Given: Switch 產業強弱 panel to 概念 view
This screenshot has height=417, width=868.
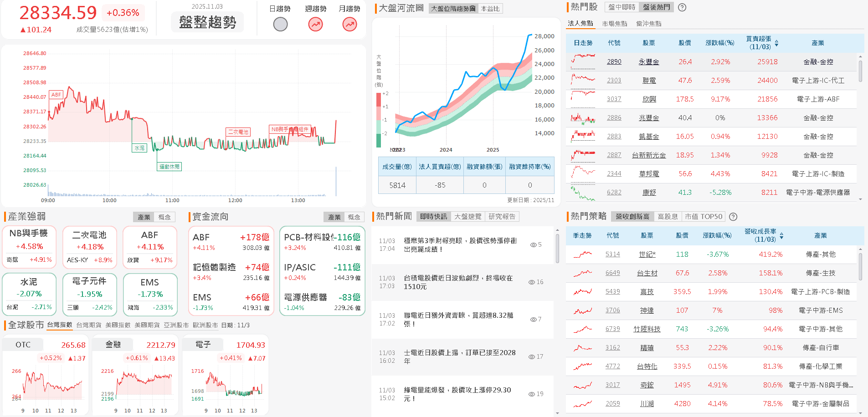Looking at the screenshot, I should click(165, 217).
